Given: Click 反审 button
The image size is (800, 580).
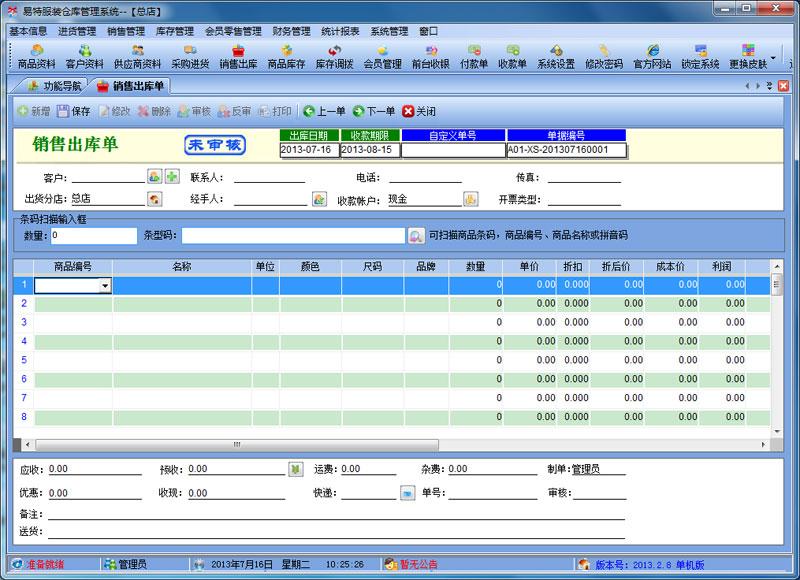Looking at the screenshot, I should click(x=235, y=111).
